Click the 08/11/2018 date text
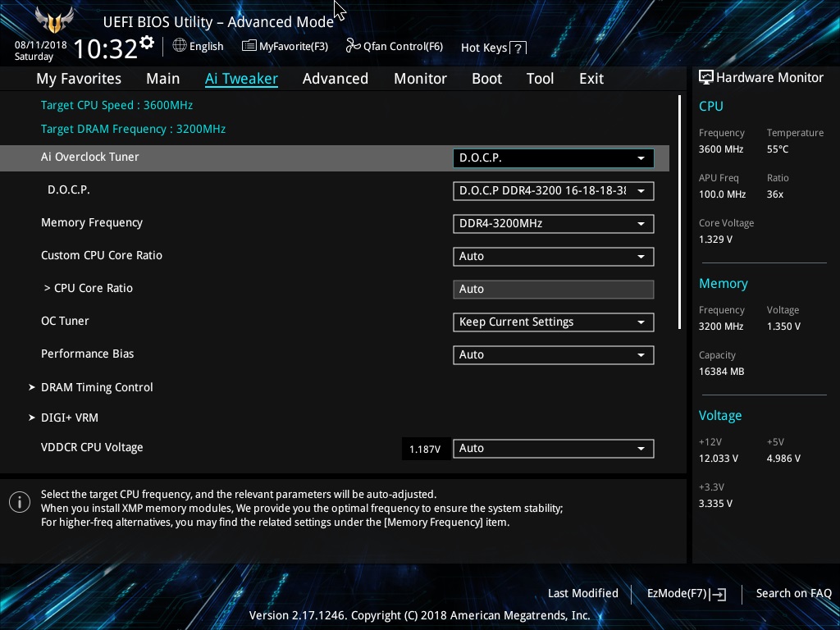 point(41,45)
